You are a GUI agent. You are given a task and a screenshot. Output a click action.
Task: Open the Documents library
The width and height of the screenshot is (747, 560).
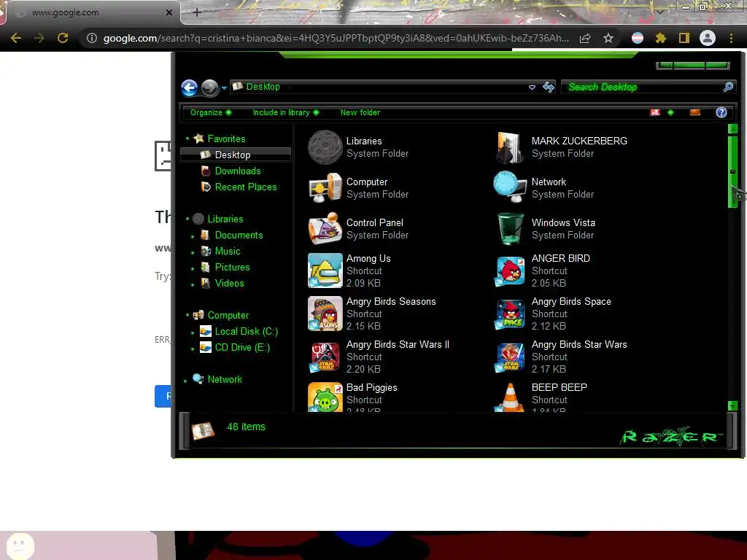[239, 236]
